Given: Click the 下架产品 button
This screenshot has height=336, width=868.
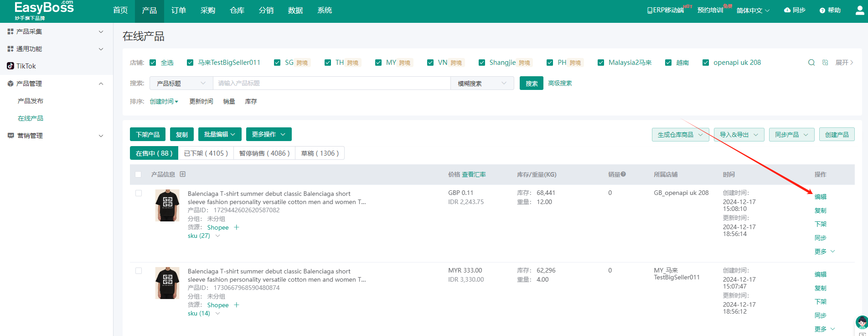Looking at the screenshot, I should point(148,134).
